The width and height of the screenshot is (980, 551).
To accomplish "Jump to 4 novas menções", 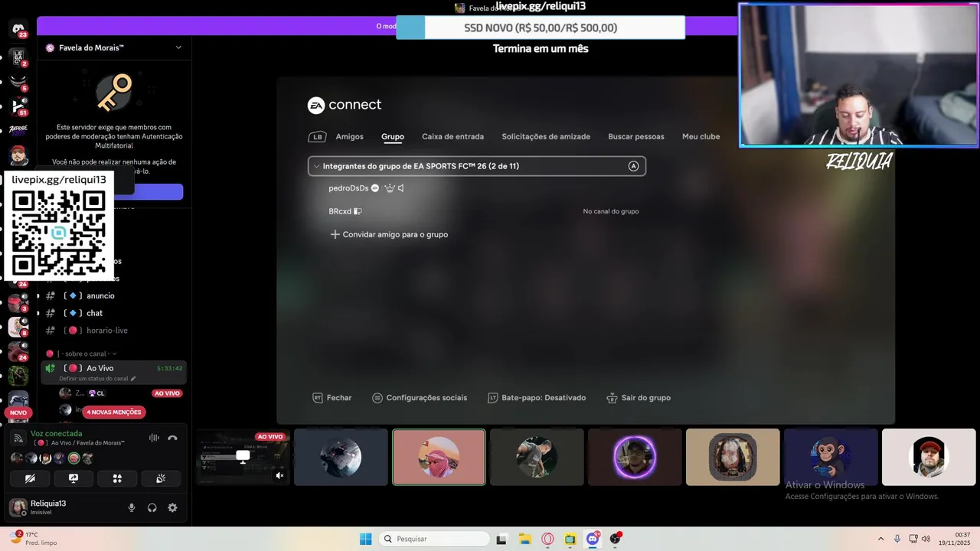I will pos(113,412).
